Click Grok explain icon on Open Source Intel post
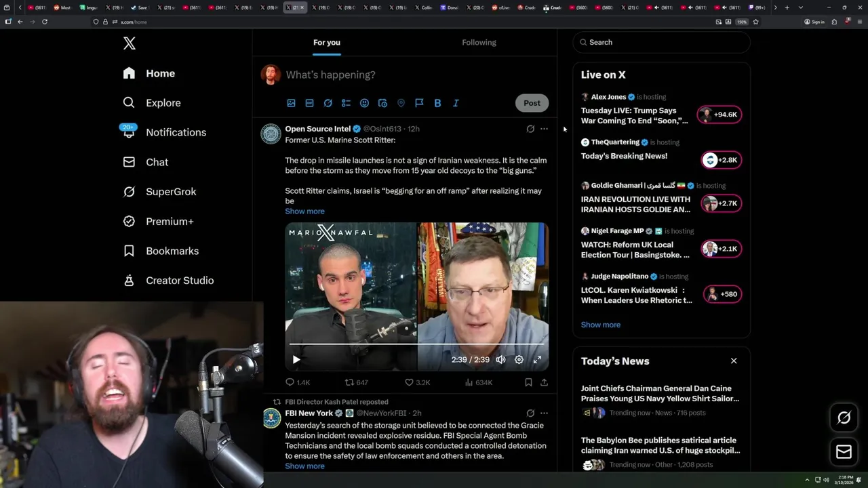The width and height of the screenshot is (868, 488). point(530,129)
